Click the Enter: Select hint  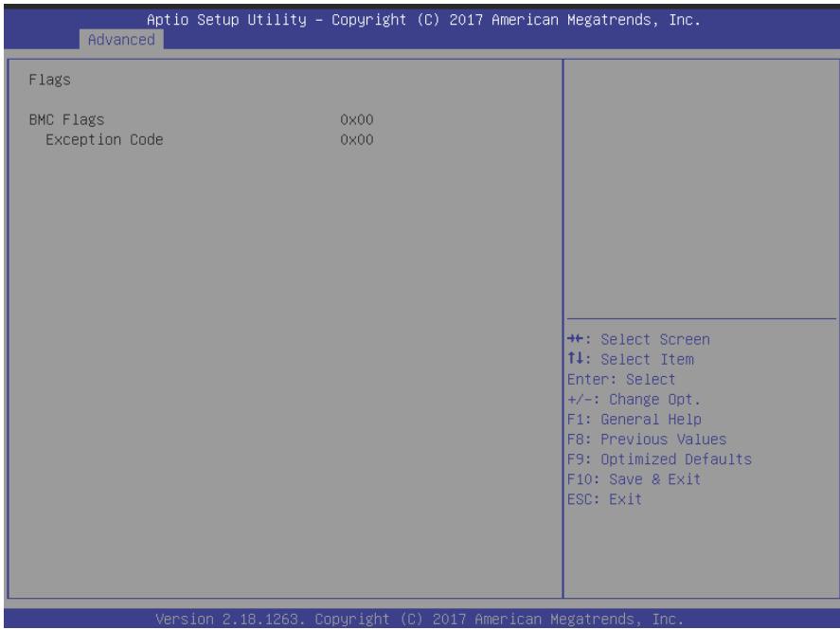coord(621,379)
